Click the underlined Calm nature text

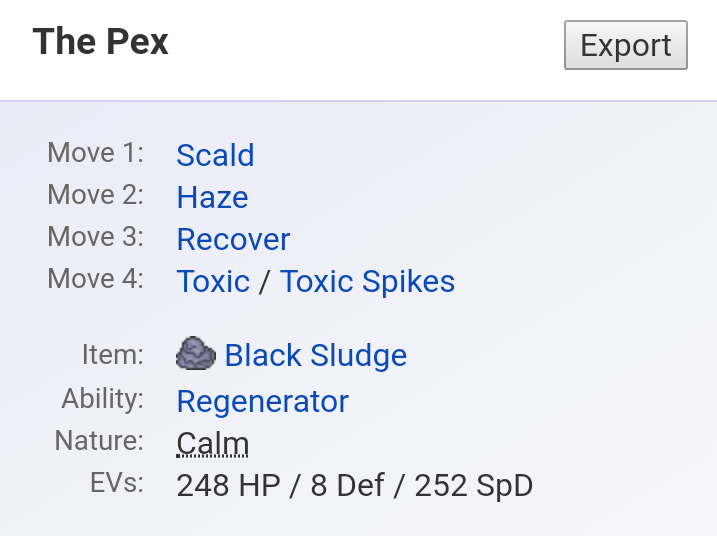coord(212,443)
